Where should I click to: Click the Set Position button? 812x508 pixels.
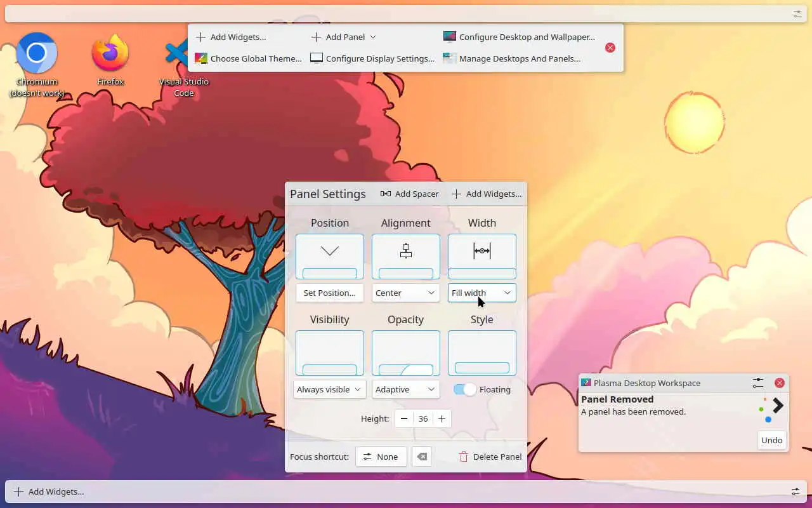[x=330, y=293]
